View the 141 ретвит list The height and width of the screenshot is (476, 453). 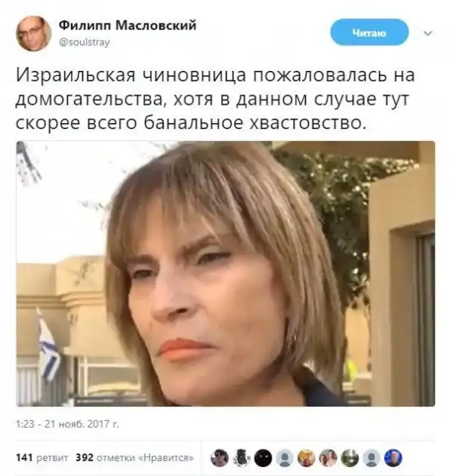coord(42,457)
